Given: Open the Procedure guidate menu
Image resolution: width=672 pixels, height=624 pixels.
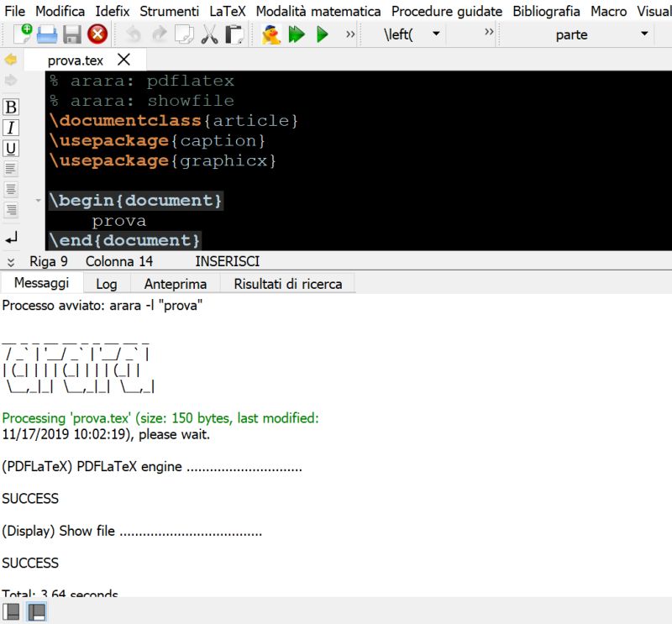Looking at the screenshot, I should (x=447, y=11).
